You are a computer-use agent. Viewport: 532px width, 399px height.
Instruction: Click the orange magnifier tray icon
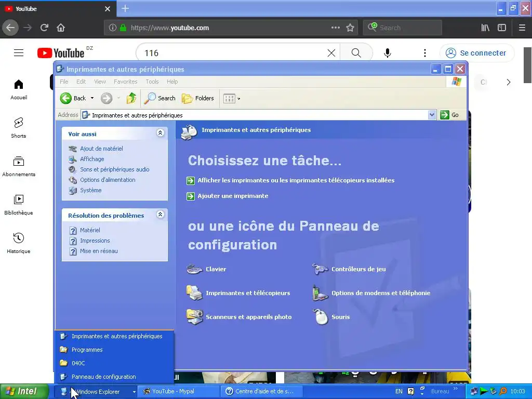point(503,392)
